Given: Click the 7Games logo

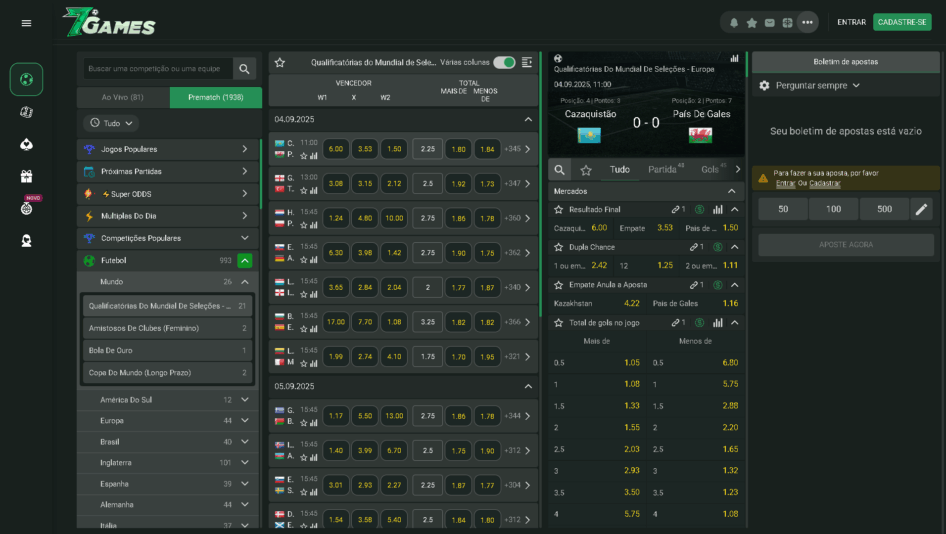Looking at the screenshot, I should [109, 22].
